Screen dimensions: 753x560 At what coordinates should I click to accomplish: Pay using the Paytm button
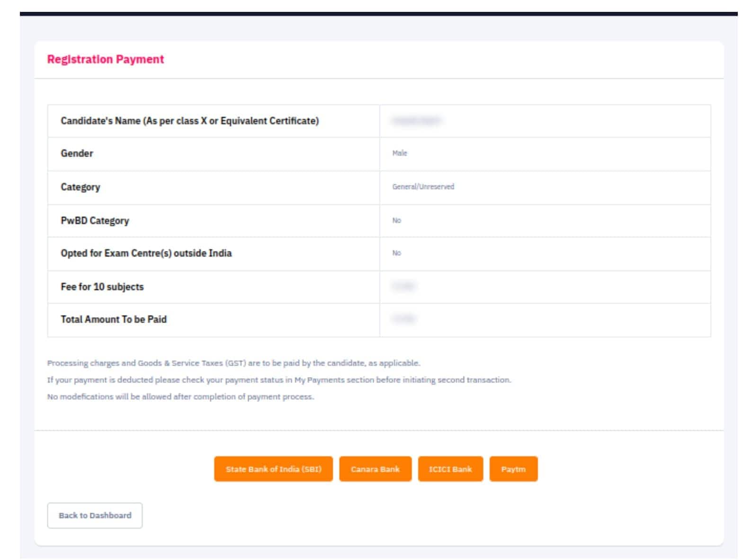tap(513, 469)
